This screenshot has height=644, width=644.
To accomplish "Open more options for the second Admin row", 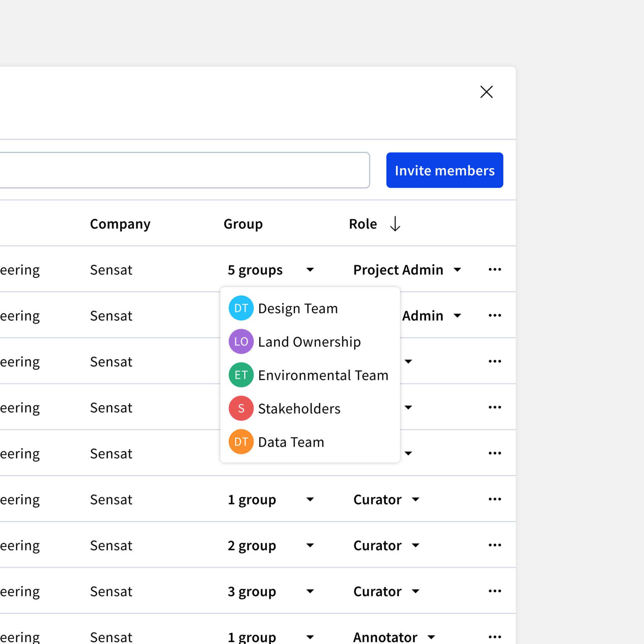I will pyautogui.click(x=495, y=315).
